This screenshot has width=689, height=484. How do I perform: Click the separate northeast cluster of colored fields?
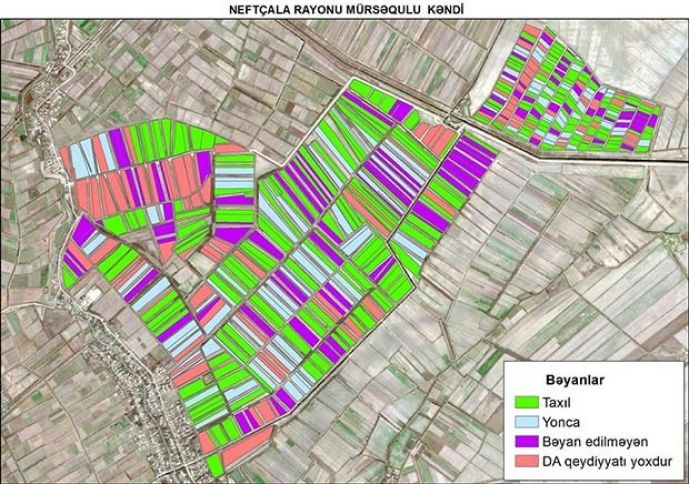[565, 92]
